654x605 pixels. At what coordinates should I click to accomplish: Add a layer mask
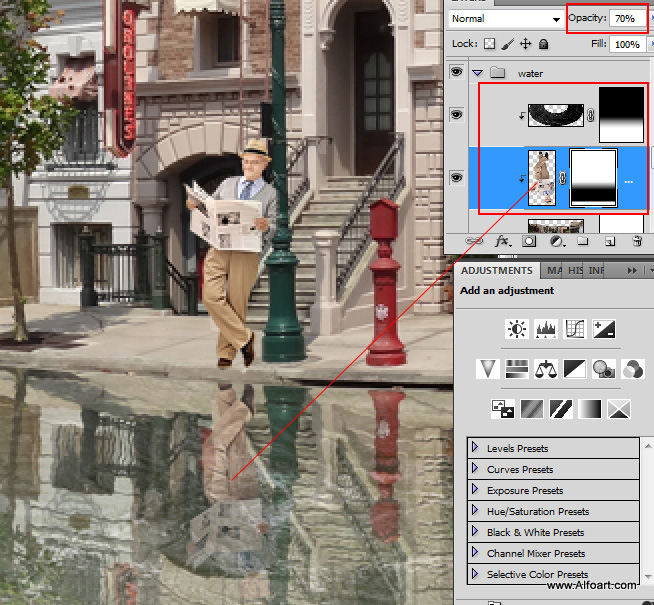[529, 241]
